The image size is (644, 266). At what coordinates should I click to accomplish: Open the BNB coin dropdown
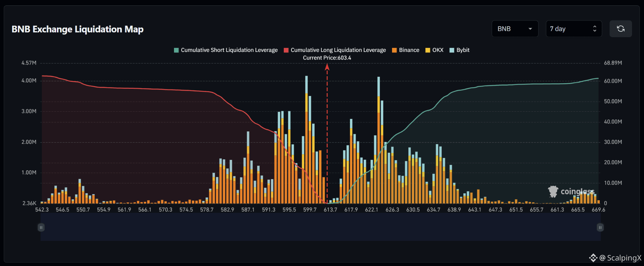click(515, 29)
